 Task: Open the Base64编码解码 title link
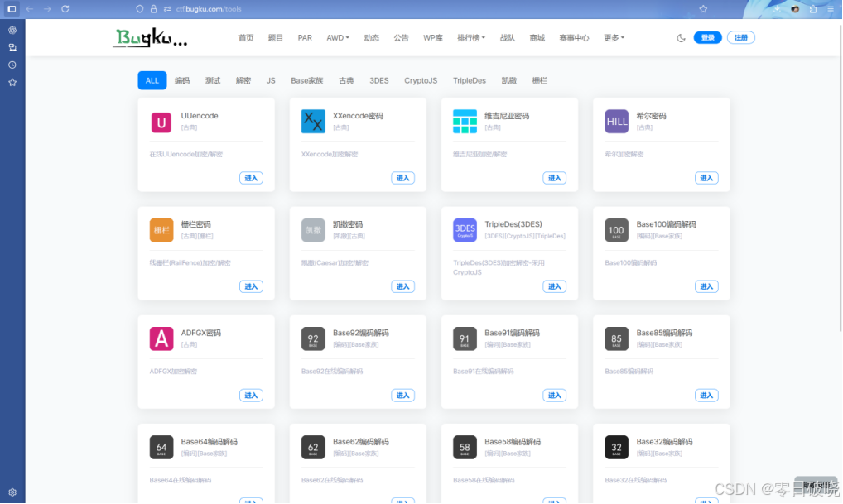click(x=210, y=442)
